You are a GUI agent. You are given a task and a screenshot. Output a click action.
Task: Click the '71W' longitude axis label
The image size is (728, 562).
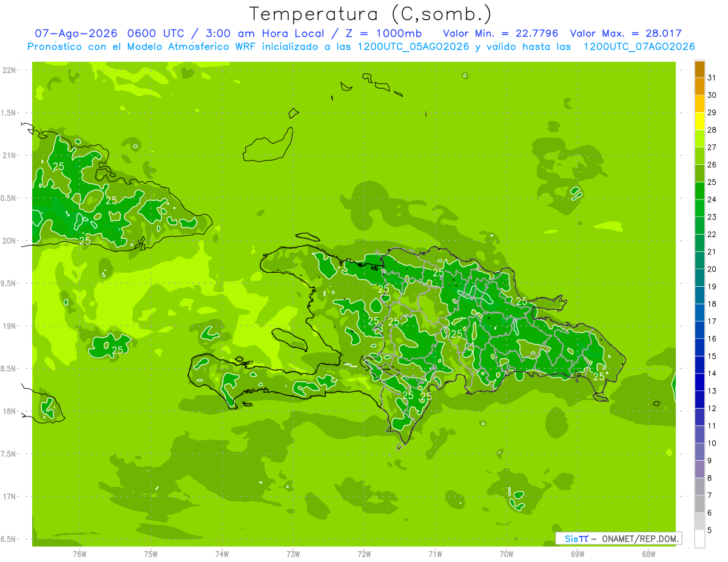coord(435,554)
